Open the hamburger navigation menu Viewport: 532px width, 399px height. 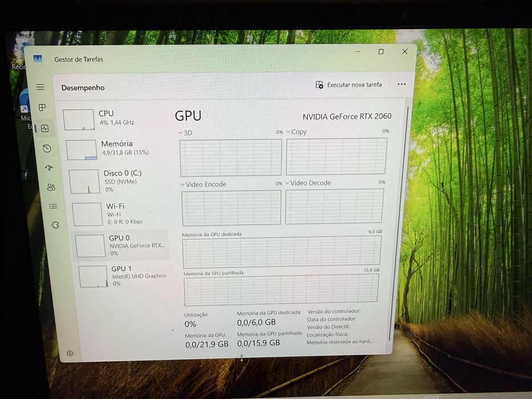(40, 87)
